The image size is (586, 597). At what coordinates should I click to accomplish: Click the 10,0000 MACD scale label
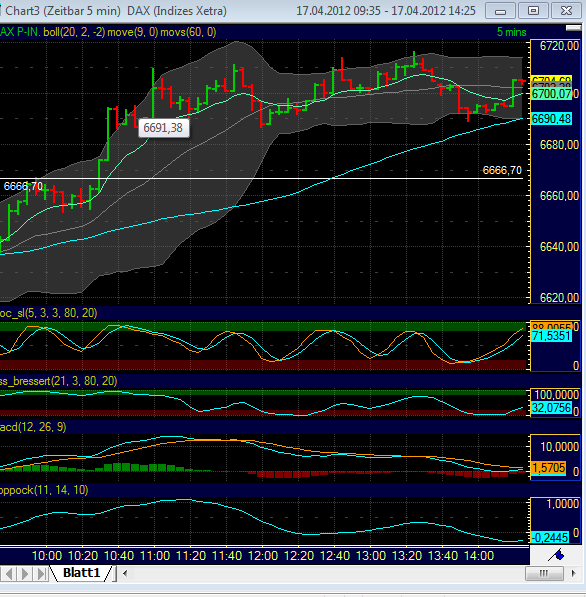[x=559, y=447]
